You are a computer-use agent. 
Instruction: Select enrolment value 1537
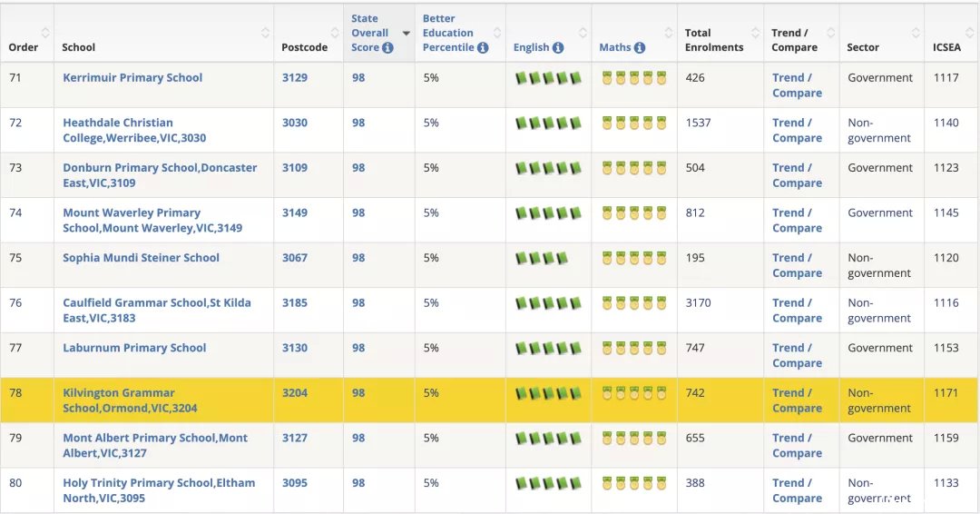[698, 123]
